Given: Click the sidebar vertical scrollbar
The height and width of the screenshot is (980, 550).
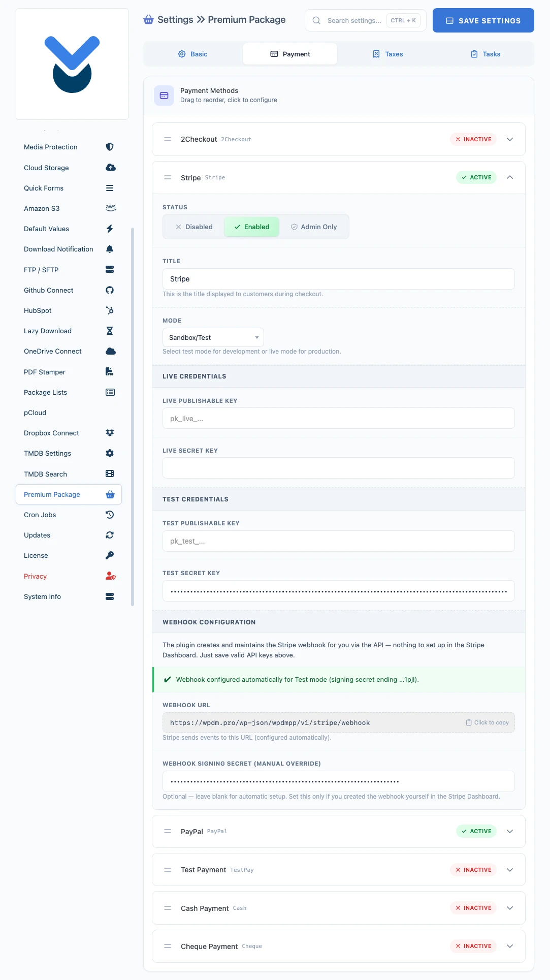Looking at the screenshot, I should 133,417.
